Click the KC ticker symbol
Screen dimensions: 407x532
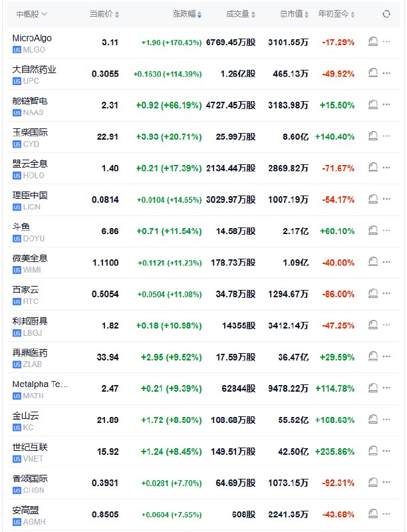(x=28, y=428)
